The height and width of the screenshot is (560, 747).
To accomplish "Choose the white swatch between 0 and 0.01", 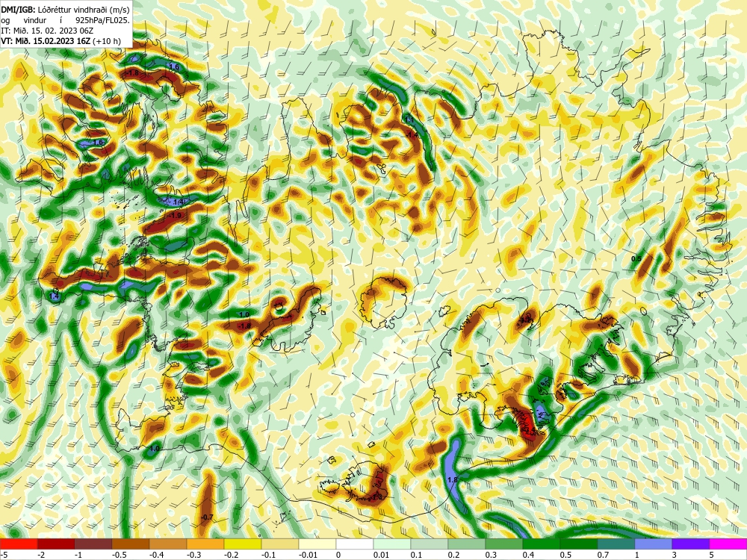I will (x=354, y=544).
